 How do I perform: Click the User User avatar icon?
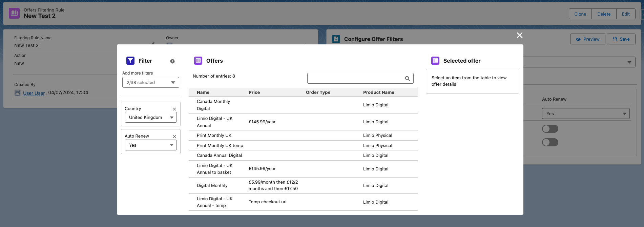coord(18,93)
